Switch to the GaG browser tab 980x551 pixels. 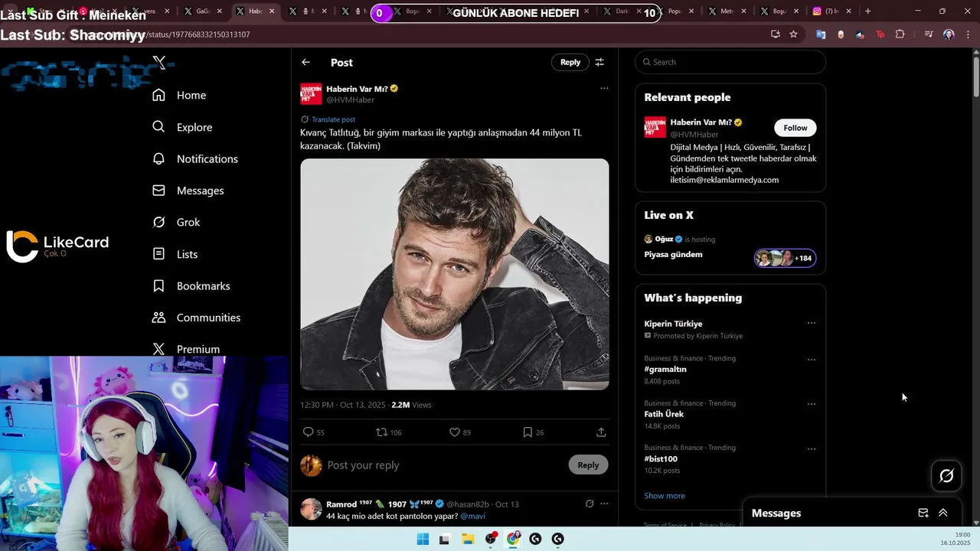[202, 11]
